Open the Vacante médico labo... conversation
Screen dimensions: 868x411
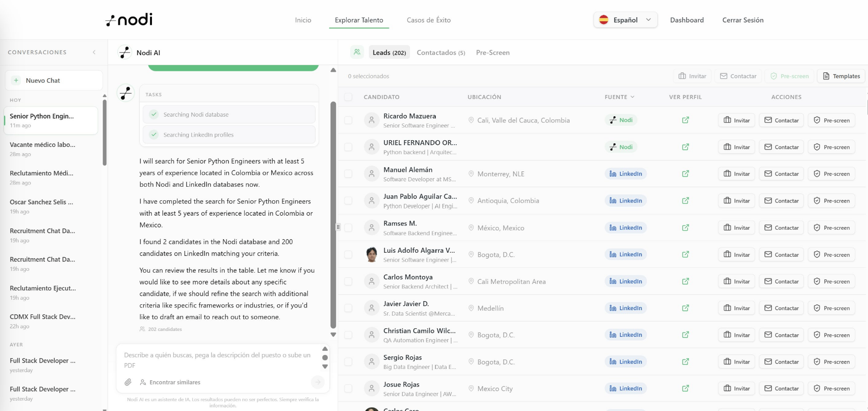tap(51, 149)
